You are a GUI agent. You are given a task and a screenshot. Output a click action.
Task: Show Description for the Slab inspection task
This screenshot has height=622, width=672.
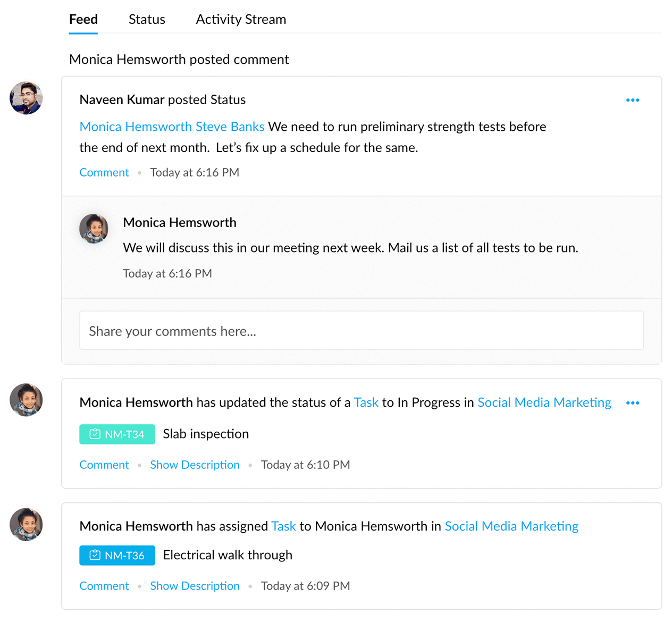click(x=195, y=465)
